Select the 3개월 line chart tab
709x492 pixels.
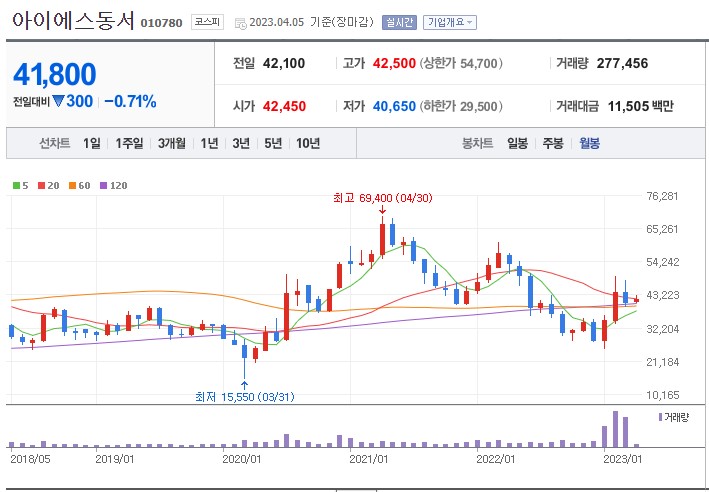pyautogui.click(x=172, y=143)
